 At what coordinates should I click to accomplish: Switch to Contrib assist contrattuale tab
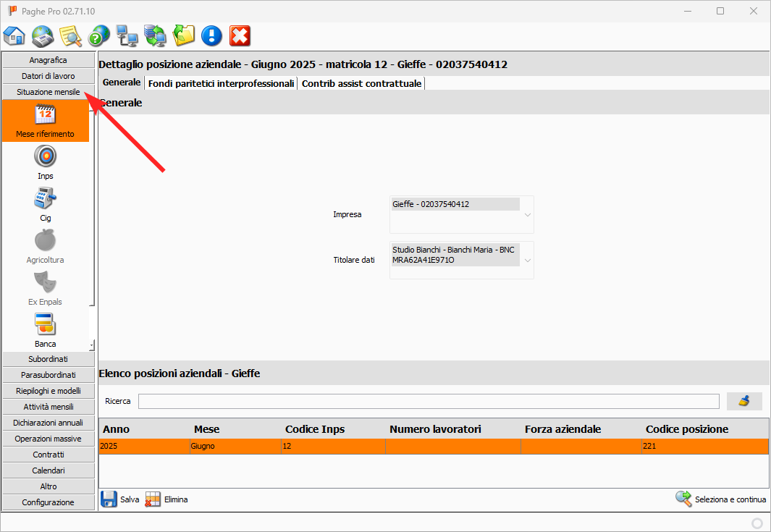pos(361,83)
